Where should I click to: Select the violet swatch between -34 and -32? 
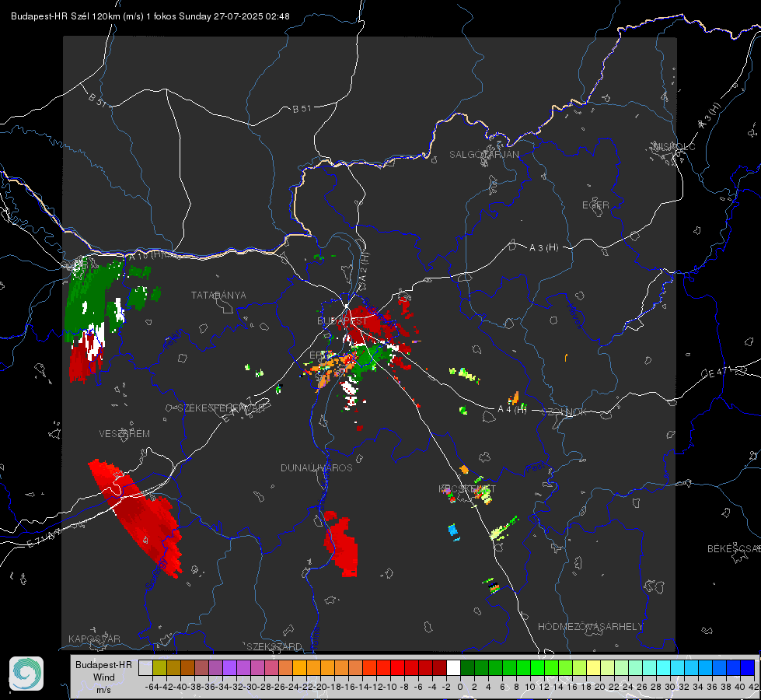(x=229, y=667)
